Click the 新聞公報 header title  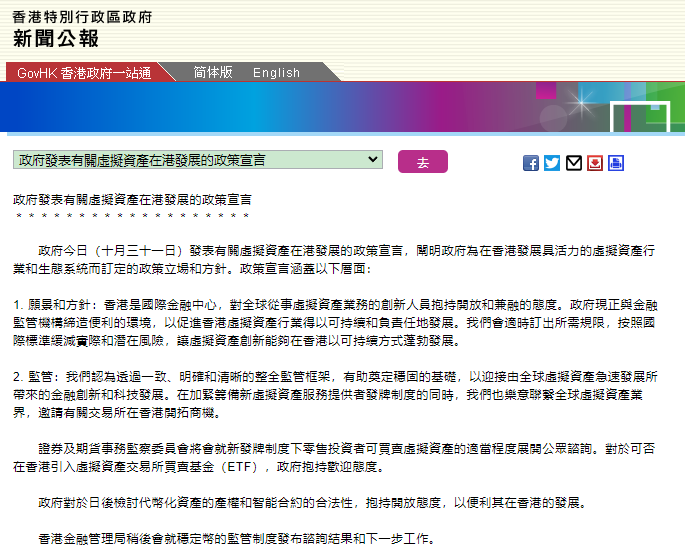point(56,39)
